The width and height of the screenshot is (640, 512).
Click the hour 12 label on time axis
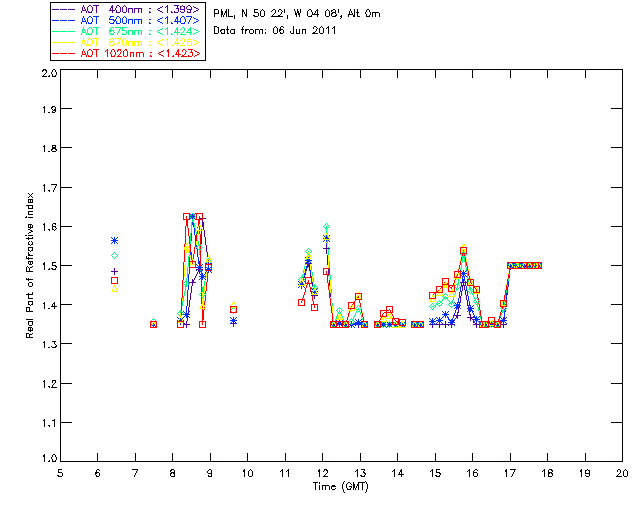pos(322,473)
